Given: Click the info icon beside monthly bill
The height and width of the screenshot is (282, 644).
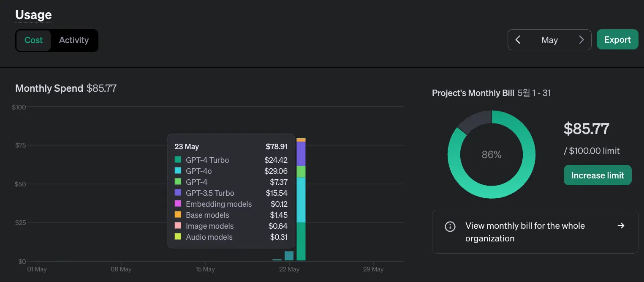Looking at the screenshot, I should 450,226.
